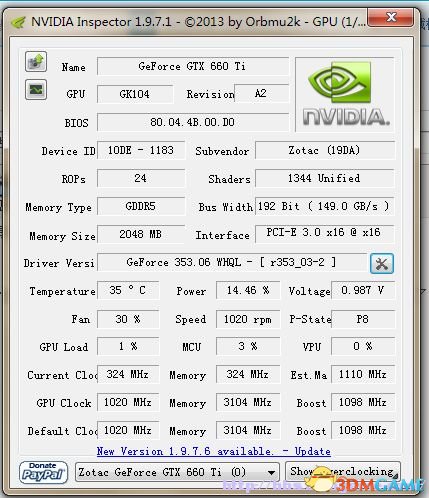Click the Donate PayPal button

(x=43, y=472)
